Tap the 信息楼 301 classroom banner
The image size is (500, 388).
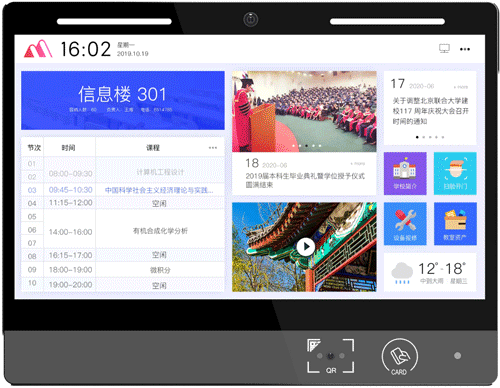coord(123,100)
